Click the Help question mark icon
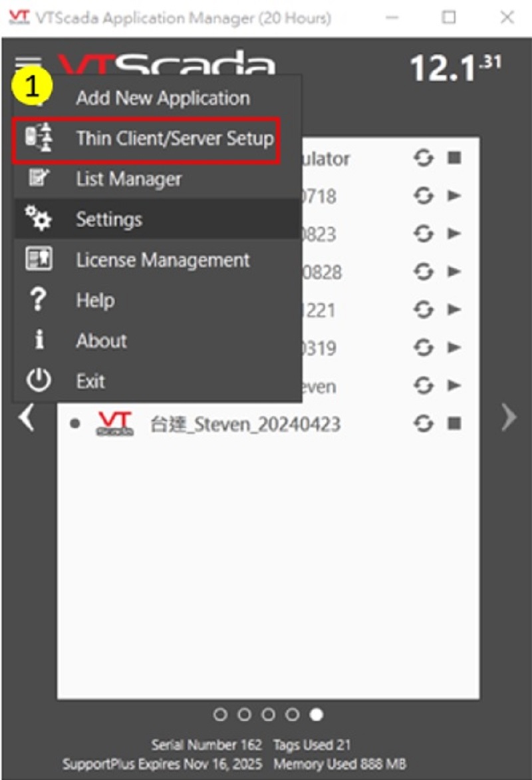 click(x=38, y=299)
